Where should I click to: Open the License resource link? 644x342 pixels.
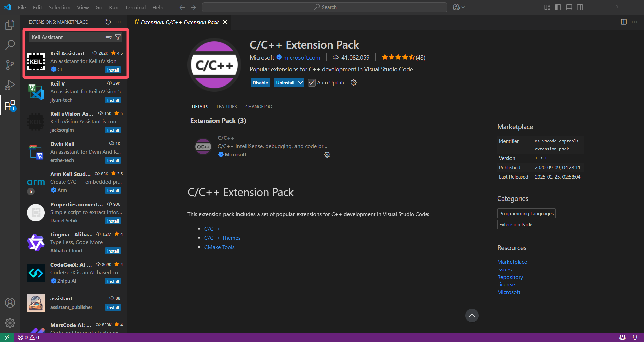506,285
